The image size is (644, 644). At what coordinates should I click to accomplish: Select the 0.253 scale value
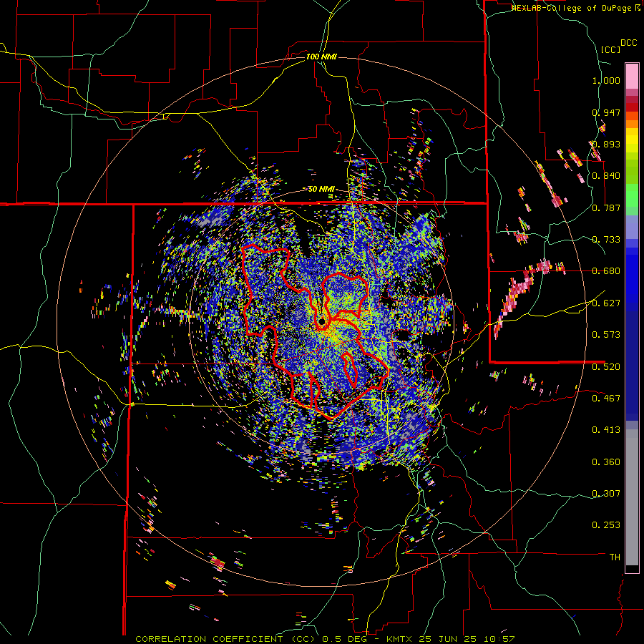606,525
